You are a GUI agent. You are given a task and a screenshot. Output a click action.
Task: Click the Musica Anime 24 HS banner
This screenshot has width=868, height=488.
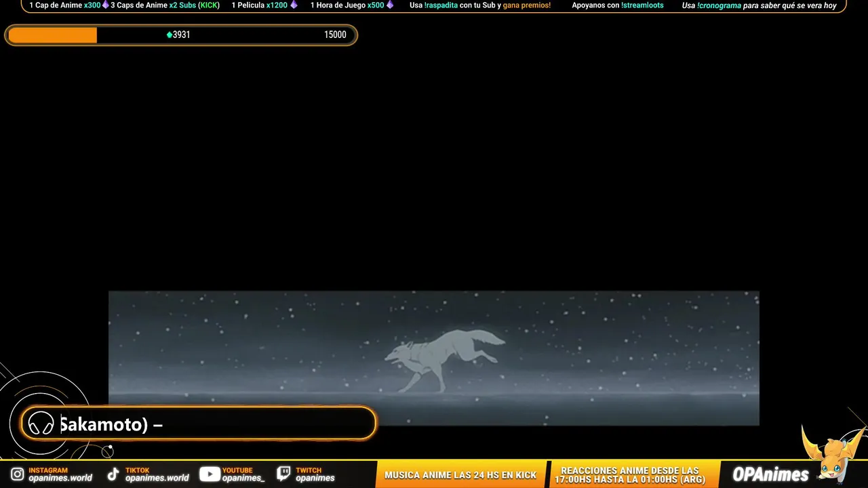[460, 475]
